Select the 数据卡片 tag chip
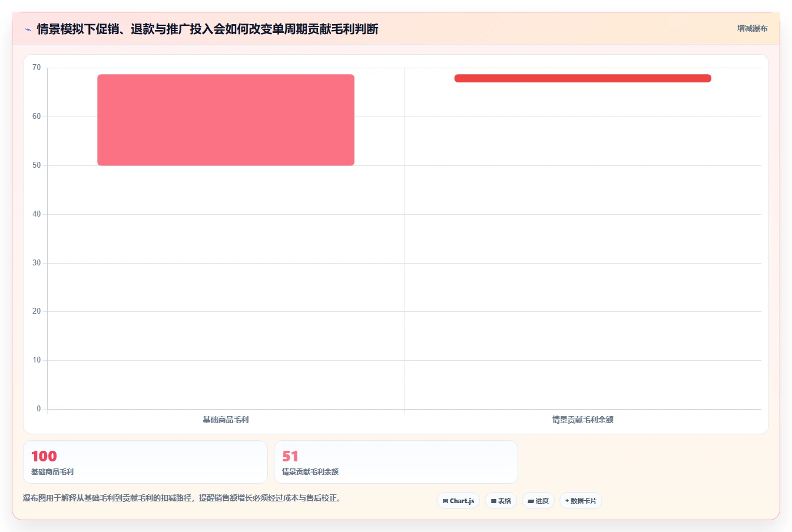 tap(581, 501)
